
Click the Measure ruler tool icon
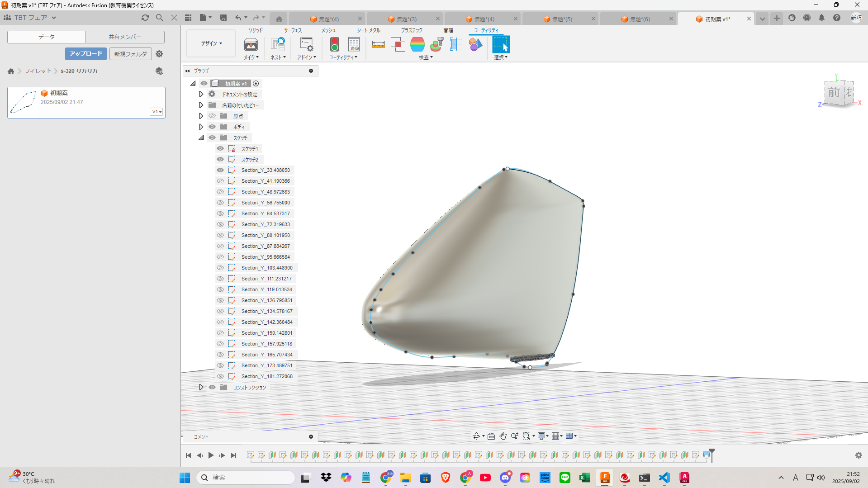pos(378,44)
